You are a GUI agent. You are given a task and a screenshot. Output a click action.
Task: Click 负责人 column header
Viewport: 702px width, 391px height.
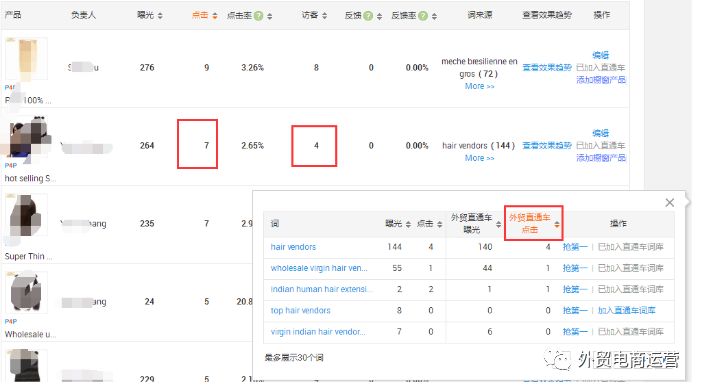pyautogui.click(x=83, y=15)
